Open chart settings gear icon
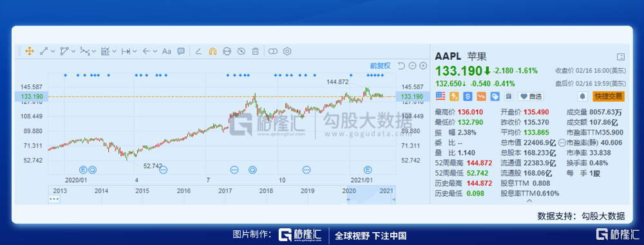The width and height of the screenshot is (644, 245). coord(287,51)
